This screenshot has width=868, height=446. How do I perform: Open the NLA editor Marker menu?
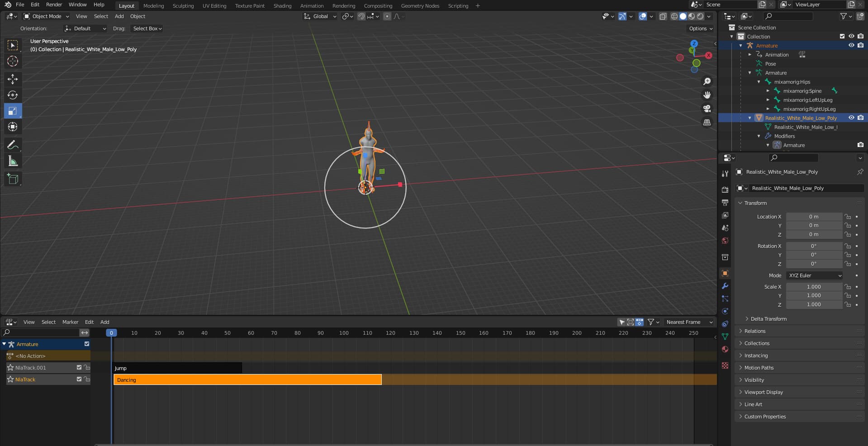(x=70, y=322)
